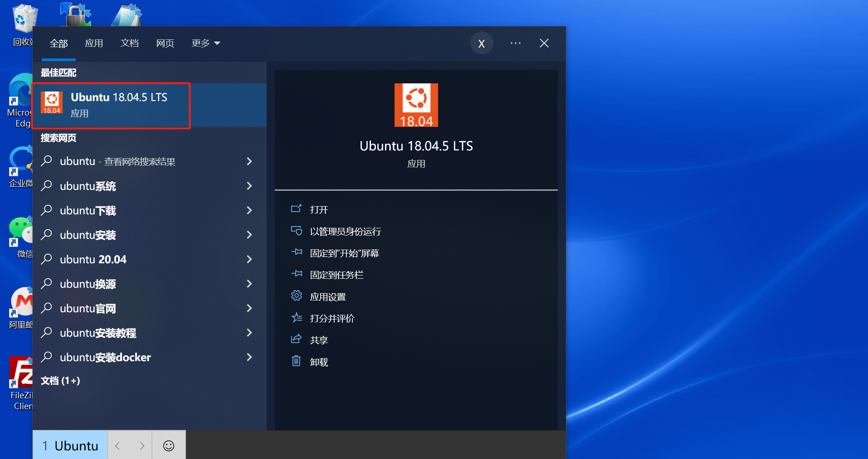Screen dimensions: 868x459
Task: Show previous IME candidates page arrow
Action: pos(118,446)
